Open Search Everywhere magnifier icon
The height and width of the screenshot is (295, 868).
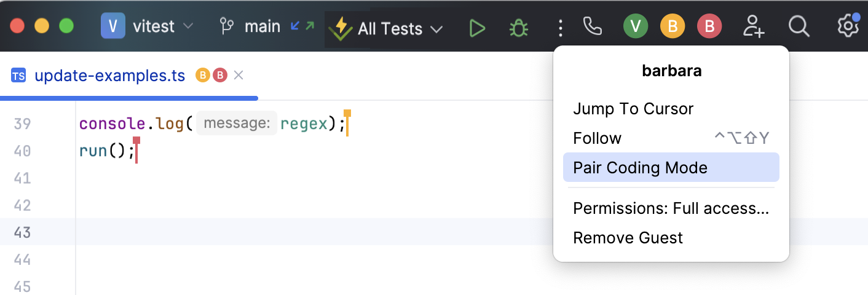pyautogui.click(x=799, y=26)
